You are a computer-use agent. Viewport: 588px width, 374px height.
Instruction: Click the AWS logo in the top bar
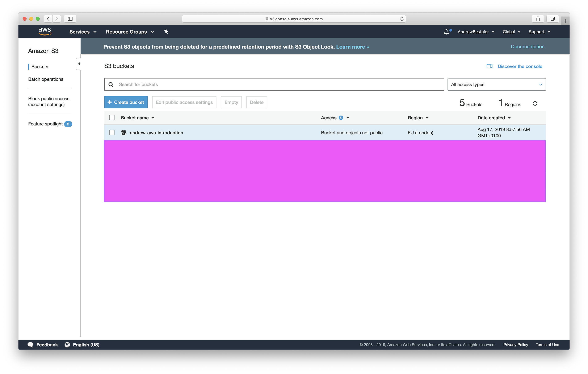45,31
